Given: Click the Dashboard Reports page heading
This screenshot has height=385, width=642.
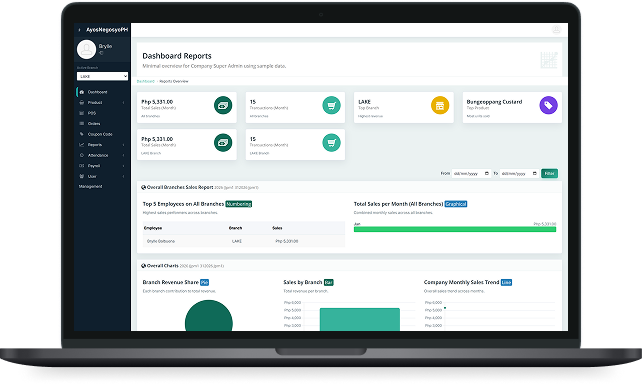Looking at the screenshot, I should pos(177,56).
